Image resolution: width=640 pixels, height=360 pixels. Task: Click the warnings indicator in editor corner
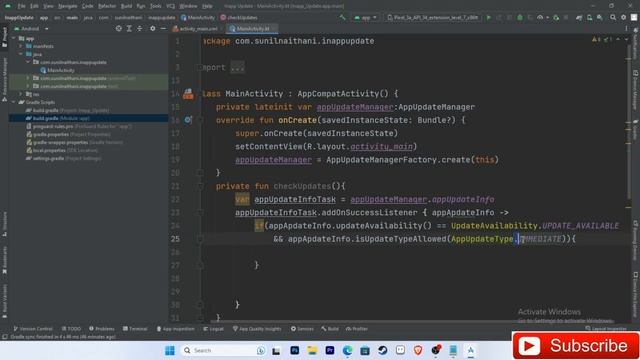[x=596, y=40]
